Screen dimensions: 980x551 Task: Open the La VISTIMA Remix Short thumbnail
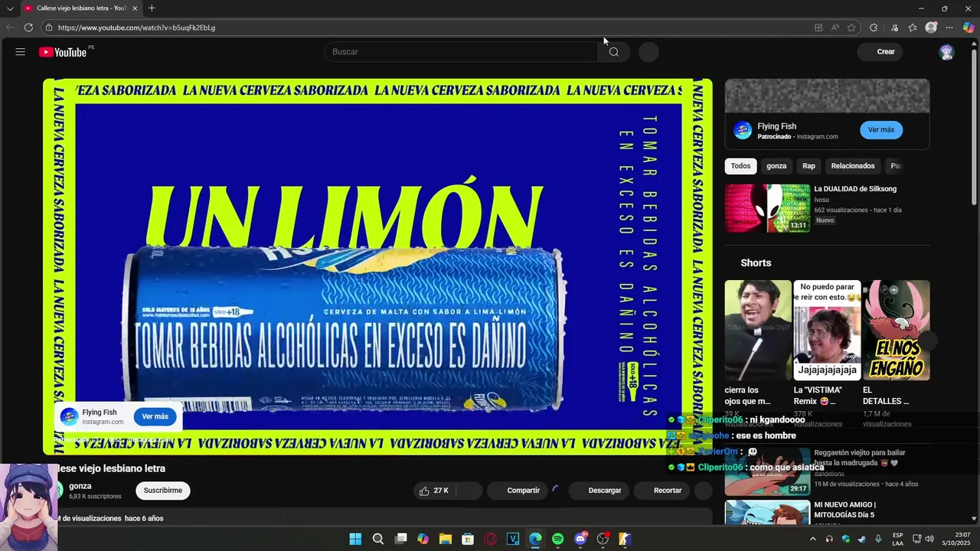(827, 330)
